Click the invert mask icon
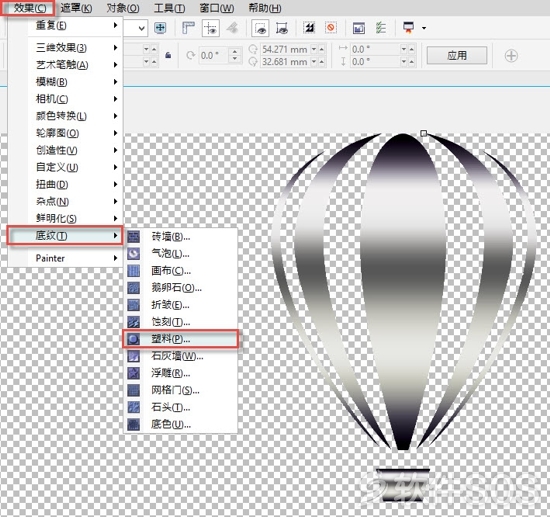This screenshot has width=550, height=517. point(309,28)
